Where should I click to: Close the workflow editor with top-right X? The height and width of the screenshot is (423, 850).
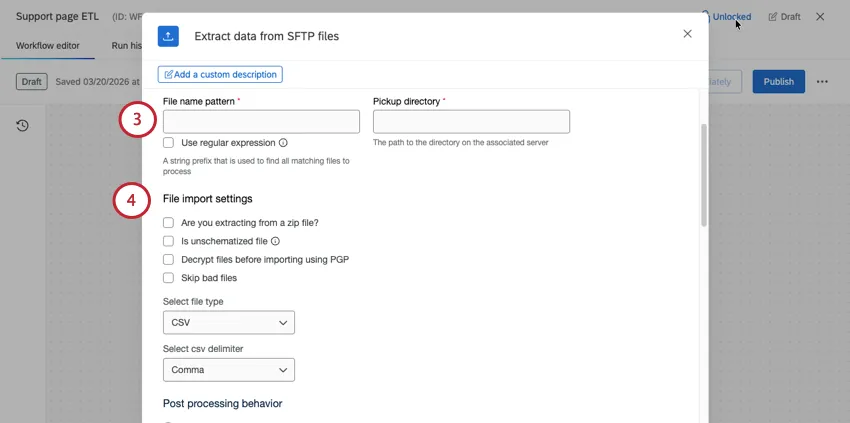pyautogui.click(x=820, y=17)
